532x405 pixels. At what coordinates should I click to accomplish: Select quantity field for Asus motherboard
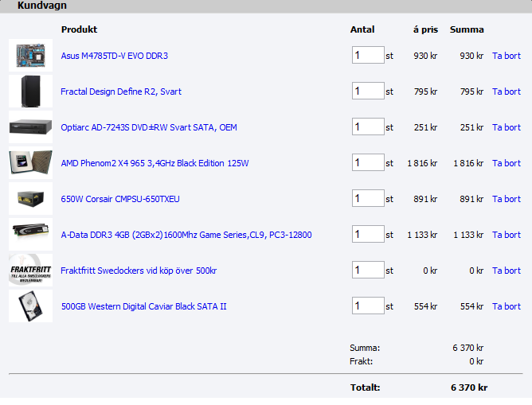(368, 56)
